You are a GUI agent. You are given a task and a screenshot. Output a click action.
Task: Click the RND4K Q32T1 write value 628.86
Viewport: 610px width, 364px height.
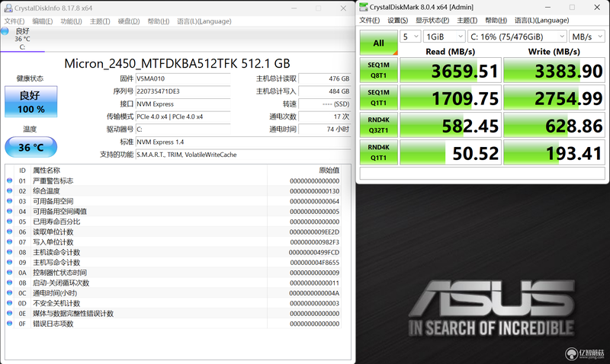click(554, 125)
